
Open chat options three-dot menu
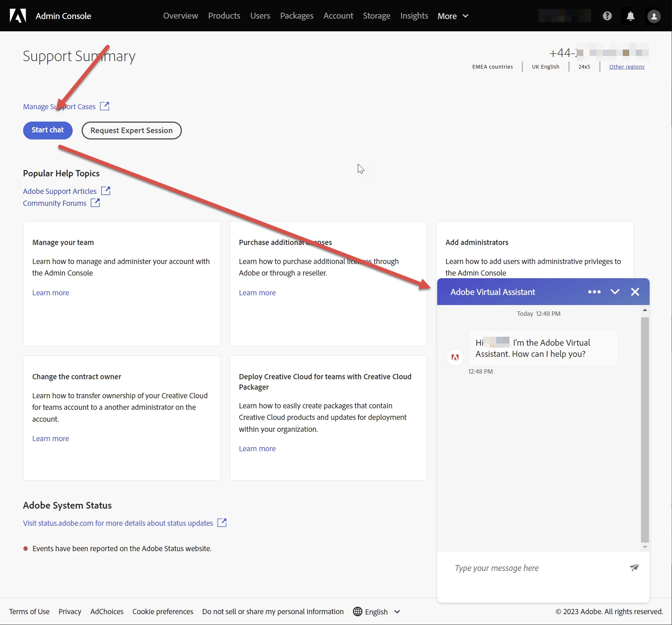tap(594, 292)
